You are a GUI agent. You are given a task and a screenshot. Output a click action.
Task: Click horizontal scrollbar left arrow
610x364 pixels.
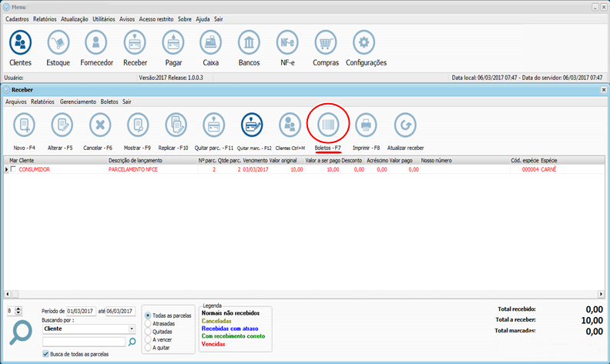click(8, 294)
